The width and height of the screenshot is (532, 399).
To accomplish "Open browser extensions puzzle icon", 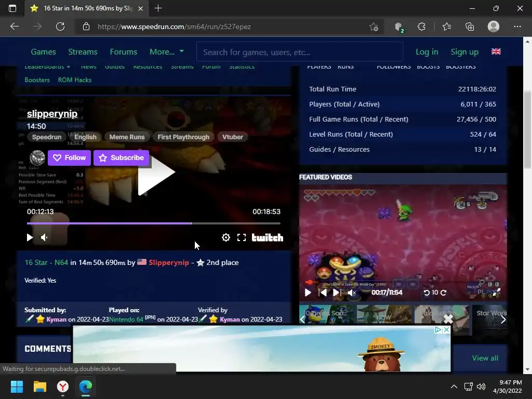I will click(x=421, y=26).
